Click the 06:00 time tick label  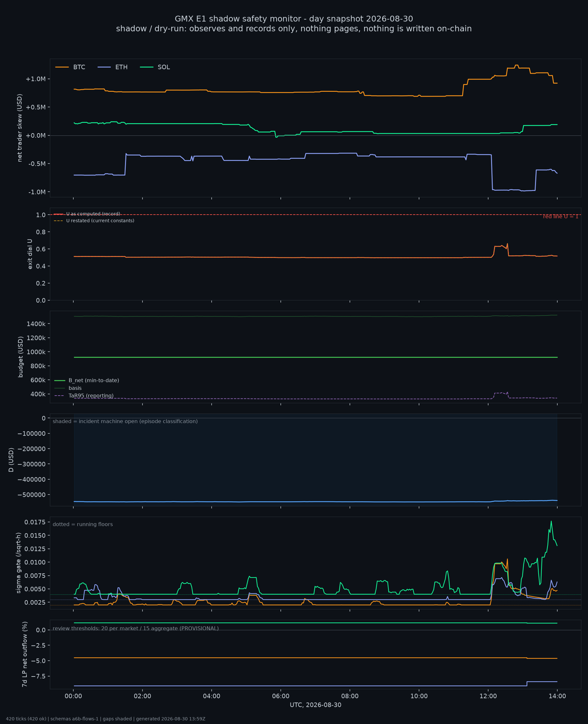click(281, 696)
